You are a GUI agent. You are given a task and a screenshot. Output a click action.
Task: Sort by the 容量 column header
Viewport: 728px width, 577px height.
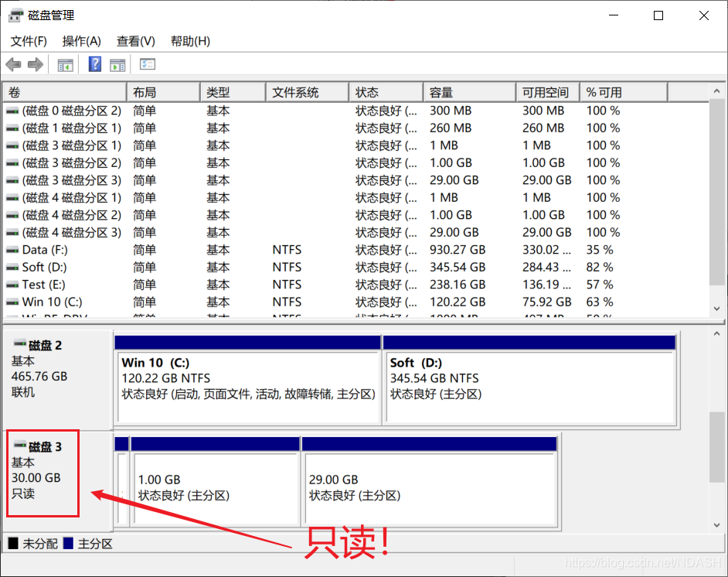tap(470, 93)
